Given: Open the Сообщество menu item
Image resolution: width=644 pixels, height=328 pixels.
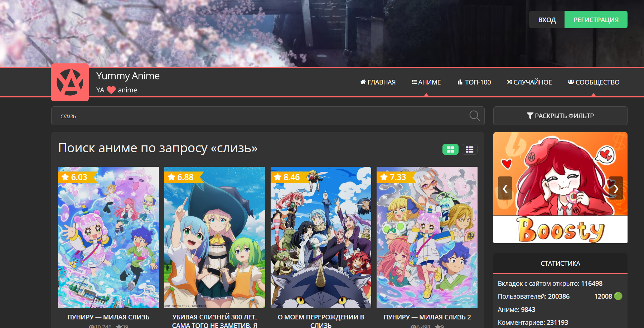Looking at the screenshot, I should (x=594, y=82).
